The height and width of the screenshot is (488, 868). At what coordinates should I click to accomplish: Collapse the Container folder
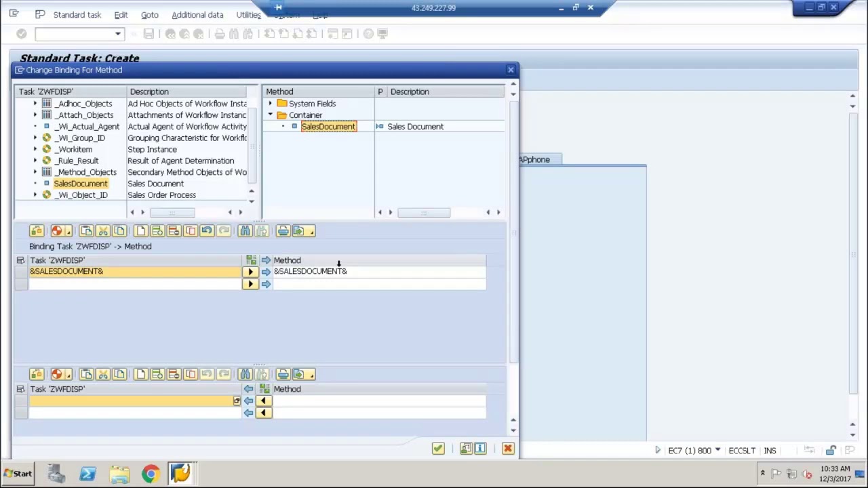point(271,115)
